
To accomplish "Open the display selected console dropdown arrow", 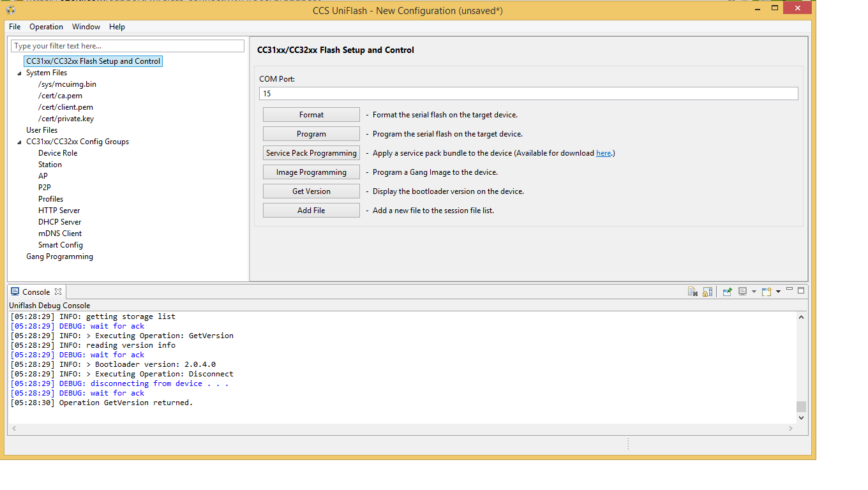I will click(754, 292).
